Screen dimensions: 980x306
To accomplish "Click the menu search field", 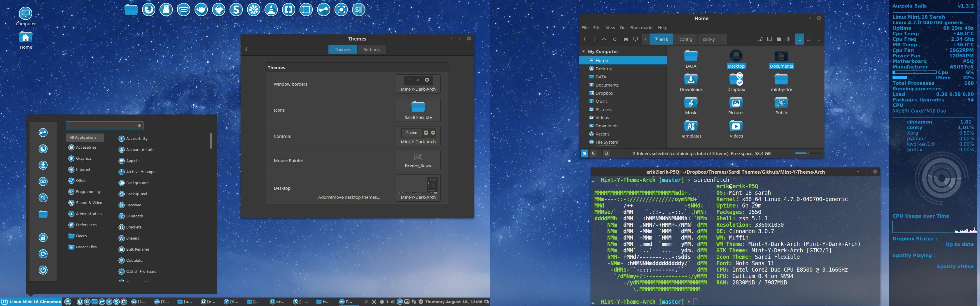I will pos(105,125).
